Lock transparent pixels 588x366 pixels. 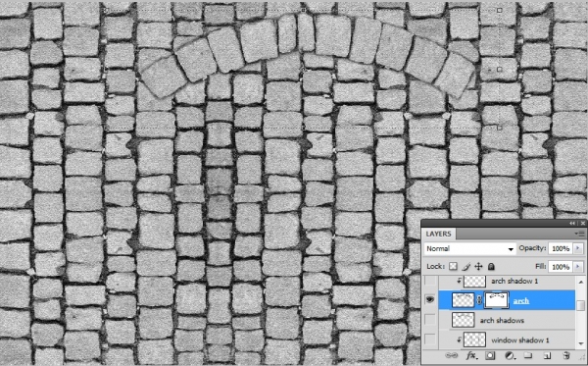tap(453, 267)
